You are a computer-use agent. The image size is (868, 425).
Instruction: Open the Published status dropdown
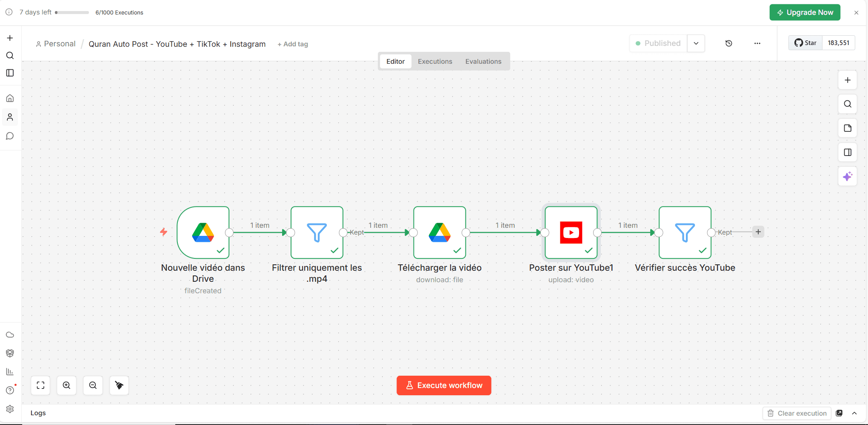696,43
